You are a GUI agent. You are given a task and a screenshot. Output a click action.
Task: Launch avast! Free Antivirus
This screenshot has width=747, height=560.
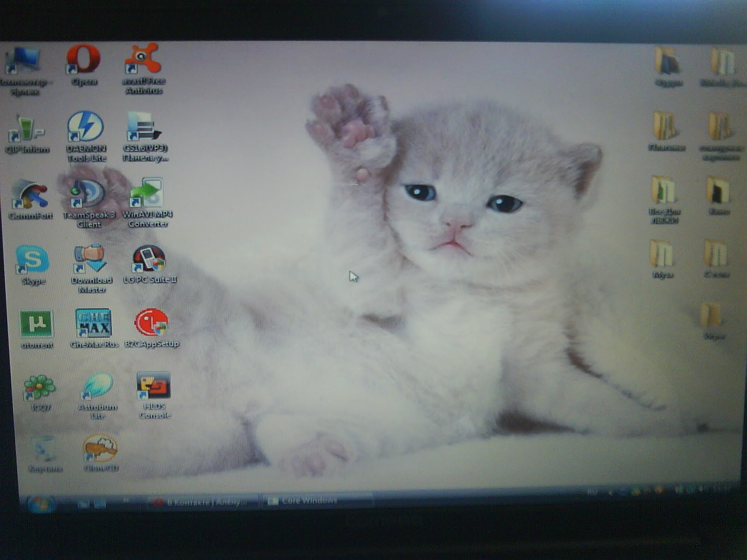point(143,60)
